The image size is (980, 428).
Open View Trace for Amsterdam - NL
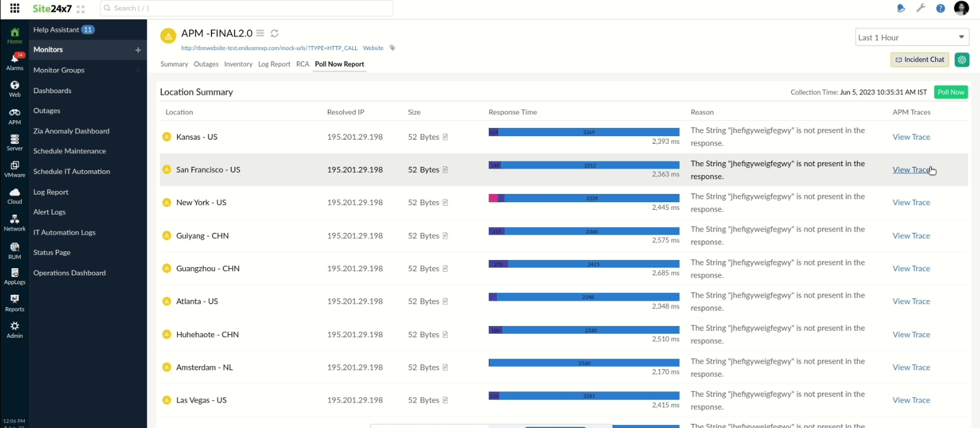[x=911, y=367]
